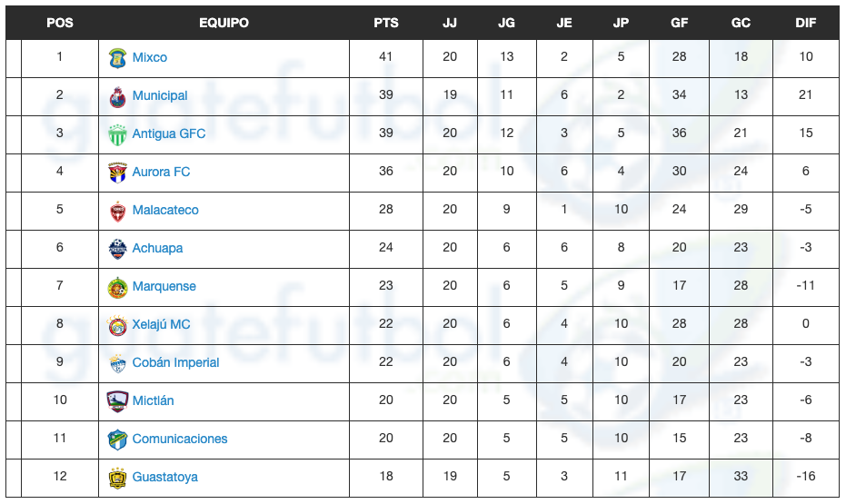Viewport: 846px width, 504px height.
Task: Click the PTS column header
Action: click(386, 23)
